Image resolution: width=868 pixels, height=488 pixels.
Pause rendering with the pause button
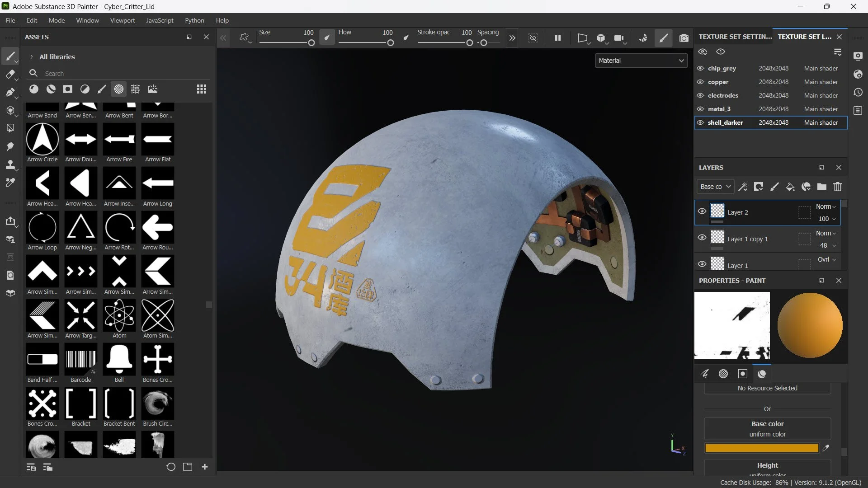[x=557, y=38]
